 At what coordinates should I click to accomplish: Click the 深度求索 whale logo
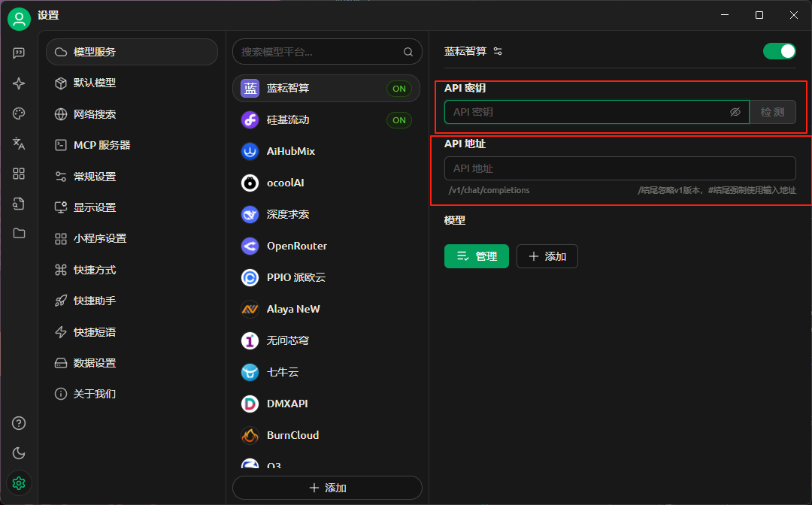(250, 214)
